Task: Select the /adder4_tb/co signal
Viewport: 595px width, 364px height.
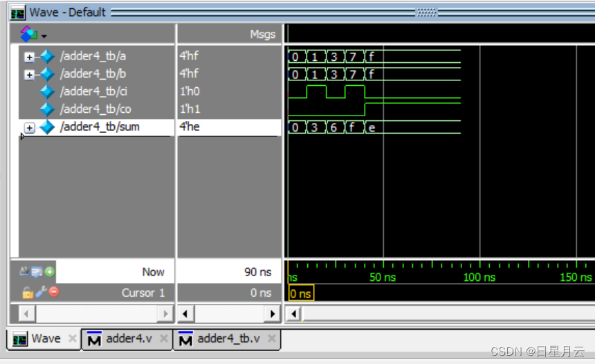Action: tap(97, 109)
